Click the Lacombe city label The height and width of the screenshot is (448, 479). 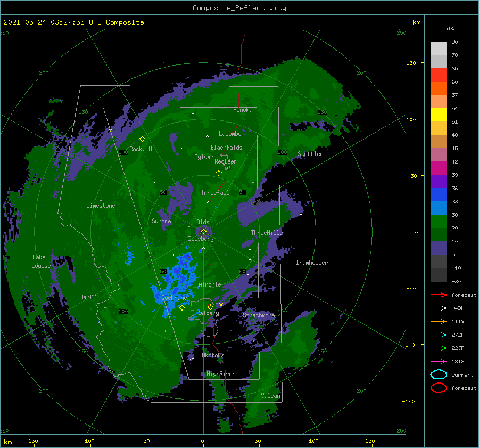pos(230,134)
